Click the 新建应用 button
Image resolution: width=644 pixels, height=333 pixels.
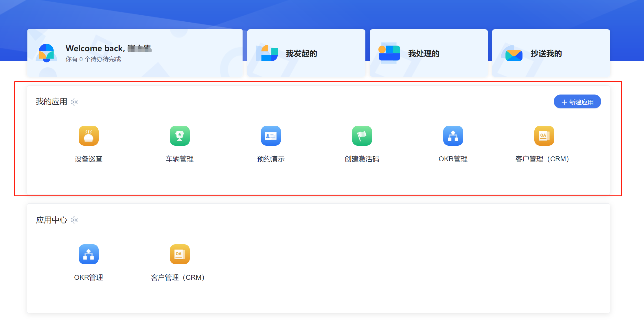(577, 102)
